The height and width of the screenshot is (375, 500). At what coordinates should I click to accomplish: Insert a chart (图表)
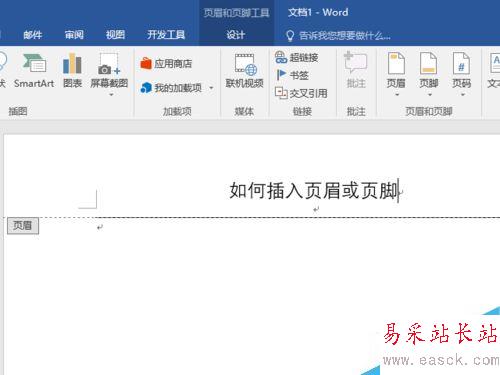pos(72,71)
